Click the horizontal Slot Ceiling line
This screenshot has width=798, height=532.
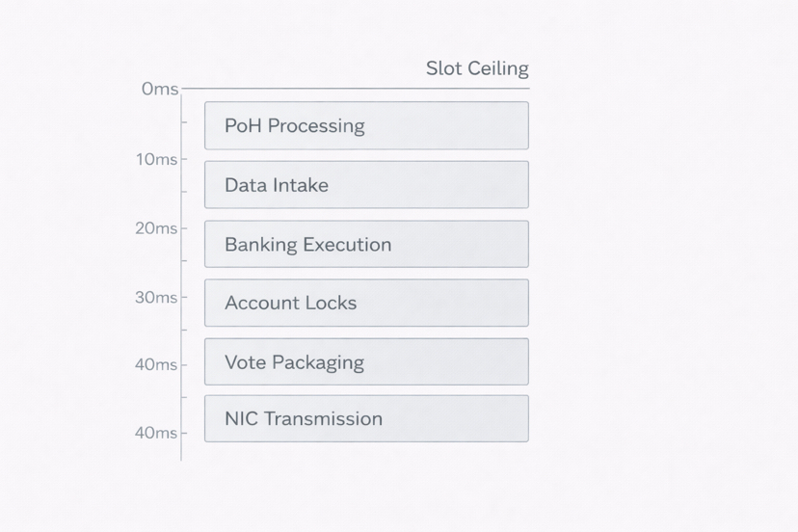(357, 89)
